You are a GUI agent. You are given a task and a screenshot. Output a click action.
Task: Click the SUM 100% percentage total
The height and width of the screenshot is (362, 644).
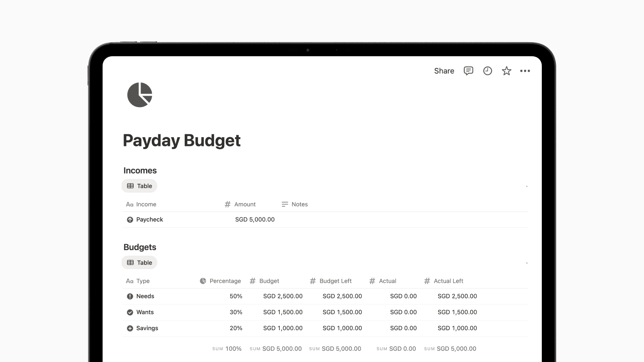pos(227,349)
